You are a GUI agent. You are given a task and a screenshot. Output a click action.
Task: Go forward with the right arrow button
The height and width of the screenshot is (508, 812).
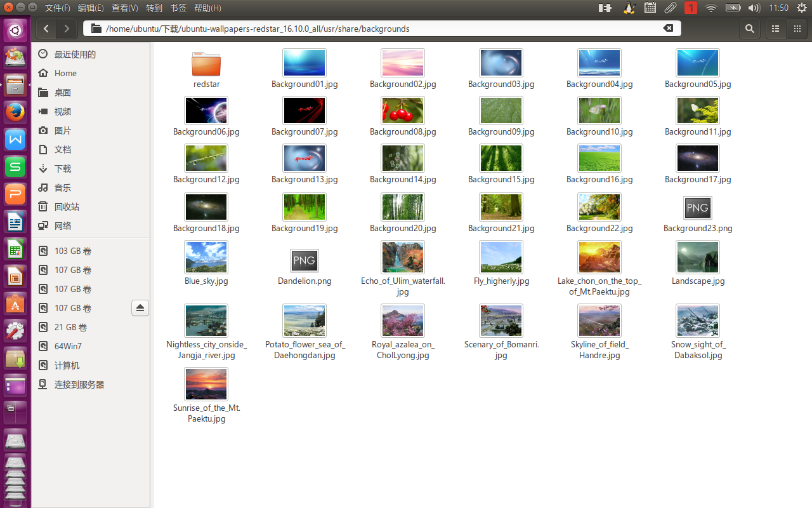coord(67,29)
